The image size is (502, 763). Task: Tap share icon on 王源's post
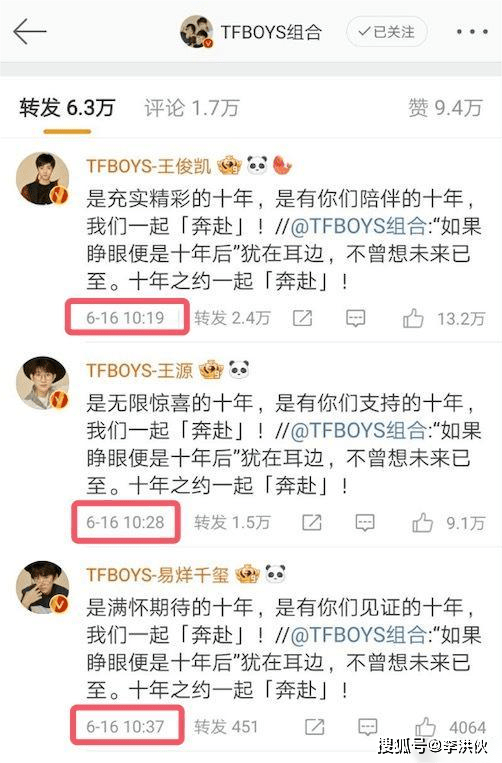[312, 523]
